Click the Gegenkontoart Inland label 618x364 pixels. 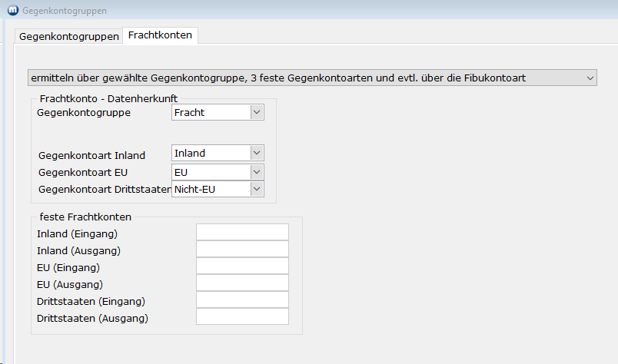(x=91, y=155)
